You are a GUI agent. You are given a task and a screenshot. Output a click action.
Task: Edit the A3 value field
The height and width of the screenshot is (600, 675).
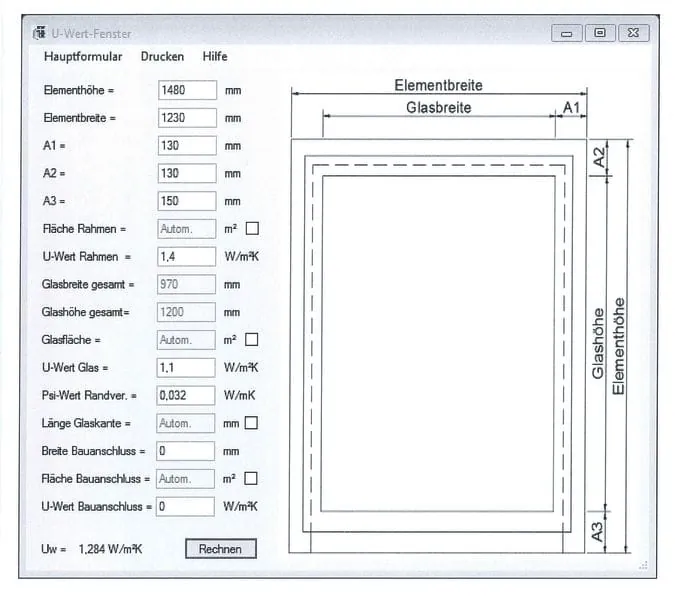186,201
